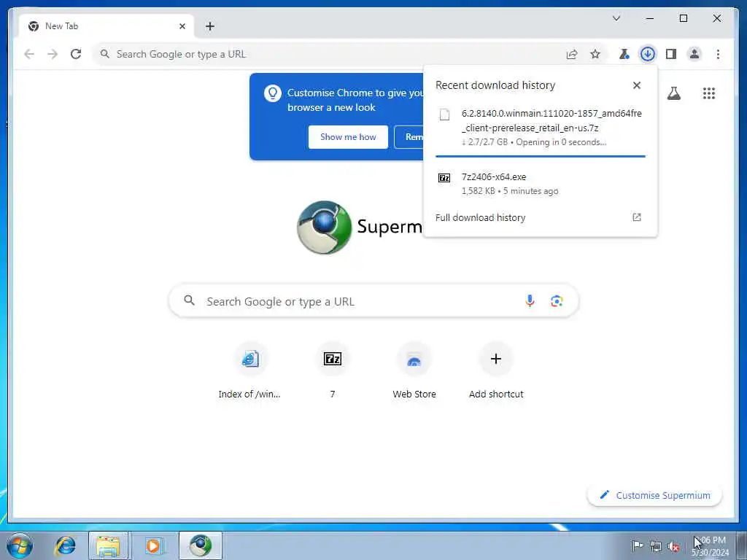Viewport: 747px width, 560px height.
Task: Launch Internet Explorer from the taskbar
Action: pyautogui.click(x=65, y=545)
